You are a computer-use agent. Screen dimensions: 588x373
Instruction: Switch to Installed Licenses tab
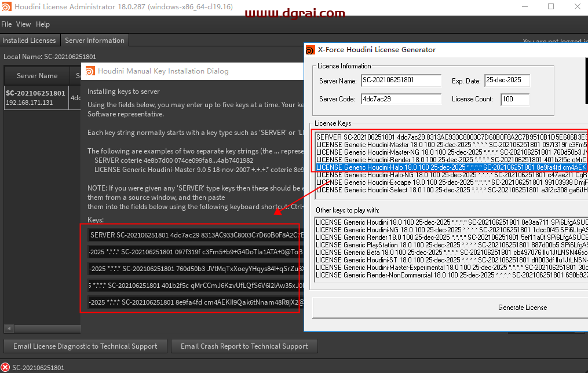pyautogui.click(x=29, y=41)
